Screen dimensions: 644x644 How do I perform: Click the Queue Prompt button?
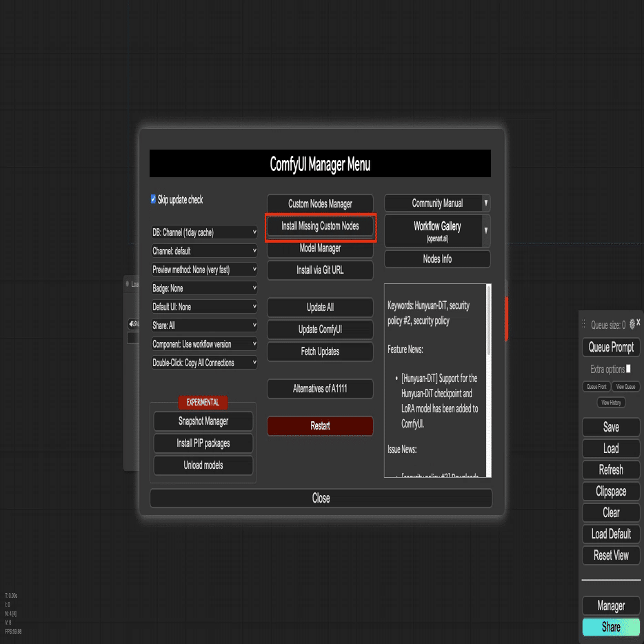tap(611, 348)
